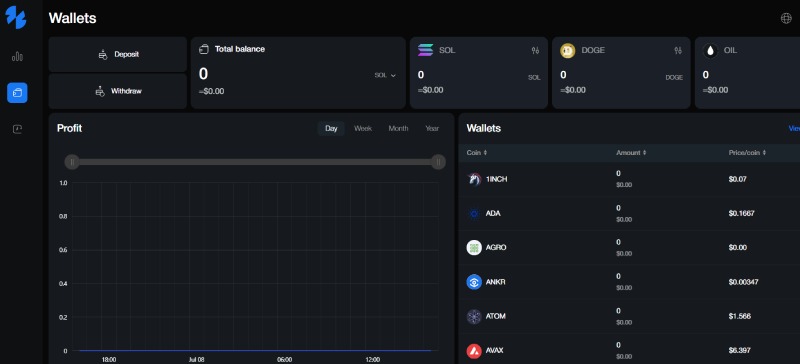Click the AVAX coin icon
This screenshot has height=364, width=800.
click(x=474, y=350)
